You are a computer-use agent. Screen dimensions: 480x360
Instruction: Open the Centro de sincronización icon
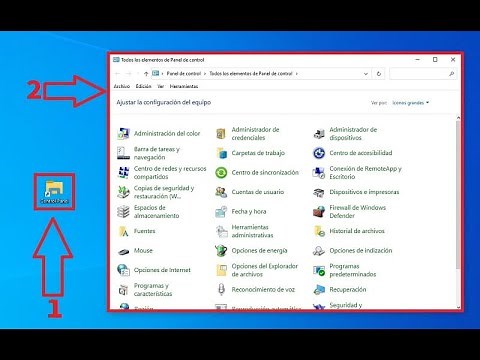pyautogui.click(x=221, y=172)
